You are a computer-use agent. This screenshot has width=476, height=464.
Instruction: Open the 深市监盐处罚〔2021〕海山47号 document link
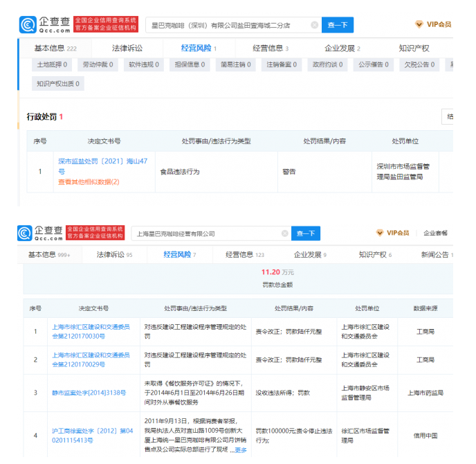click(x=102, y=166)
